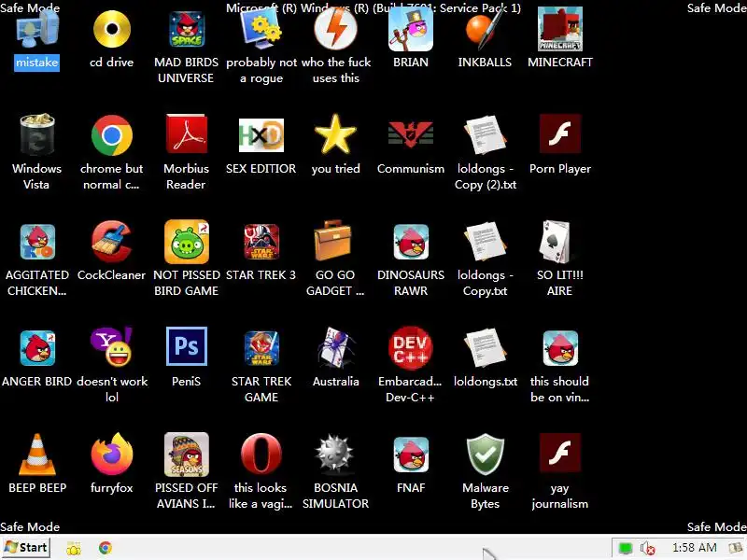Select the Australia spider cards icon
This screenshot has width=747, height=560.
(x=336, y=347)
